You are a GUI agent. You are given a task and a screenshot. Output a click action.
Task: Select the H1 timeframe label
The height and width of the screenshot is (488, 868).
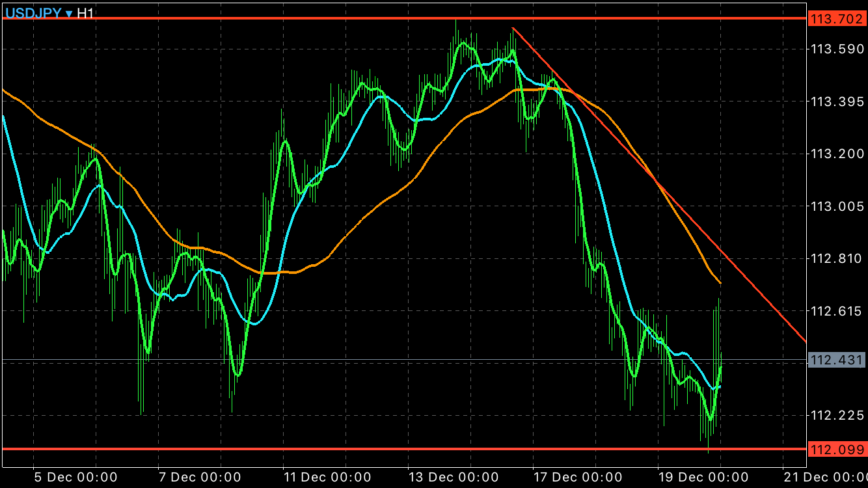(x=86, y=13)
